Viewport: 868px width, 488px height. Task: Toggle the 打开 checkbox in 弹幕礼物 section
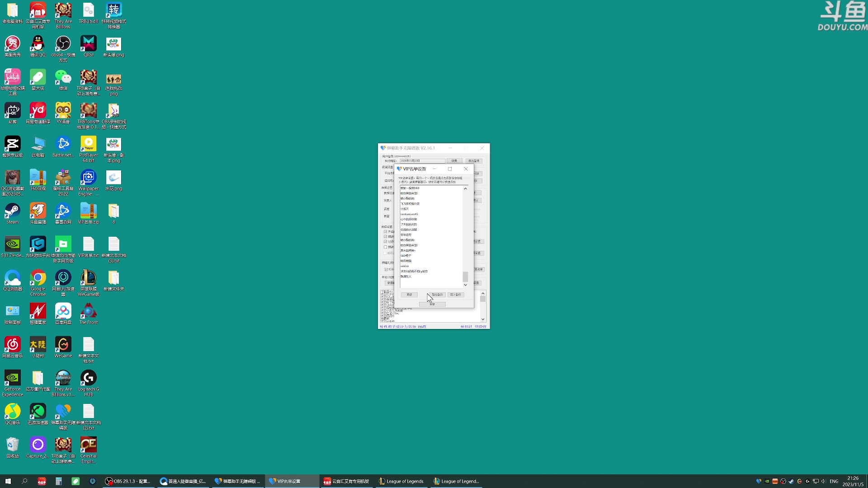(386, 269)
